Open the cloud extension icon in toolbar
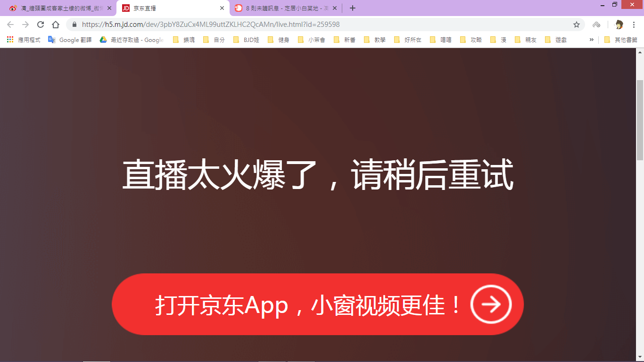This screenshot has width=644, height=362. pos(596,25)
